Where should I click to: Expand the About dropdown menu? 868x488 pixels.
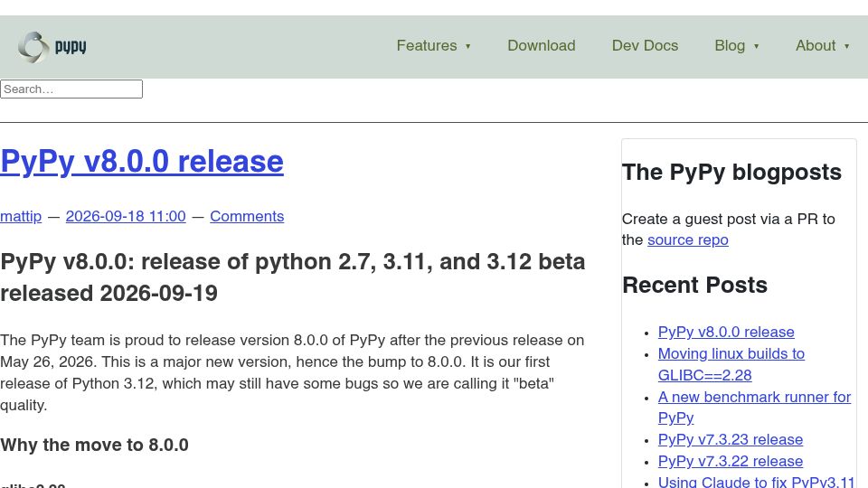pyautogui.click(x=822, y=45)
